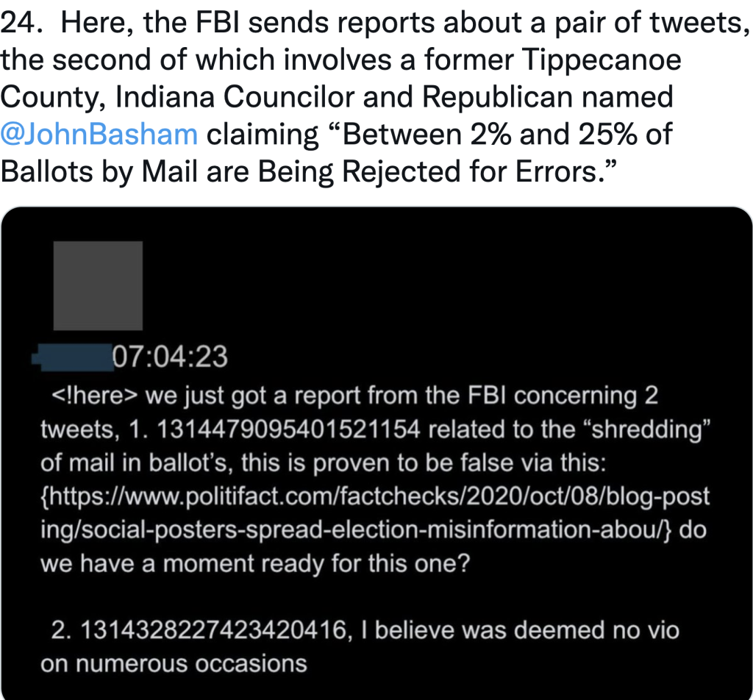Image resolution: width=753 pixels, height=700 pixels.
Task: Click tweet ID 1314328227423420416
Action: point(213,630)
